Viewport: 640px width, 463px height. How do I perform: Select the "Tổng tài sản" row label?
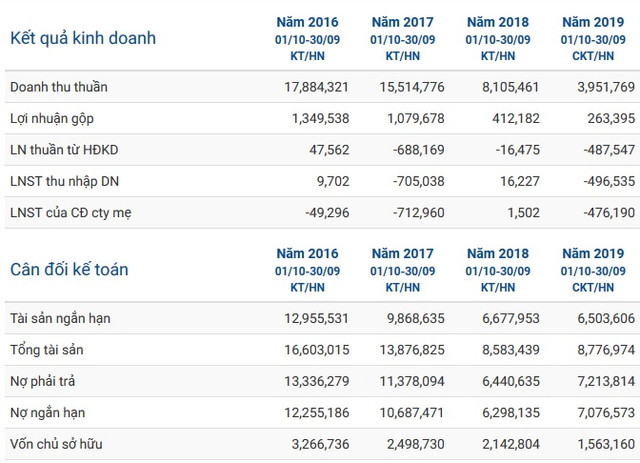pyautogui.click(x=50, y=349)
